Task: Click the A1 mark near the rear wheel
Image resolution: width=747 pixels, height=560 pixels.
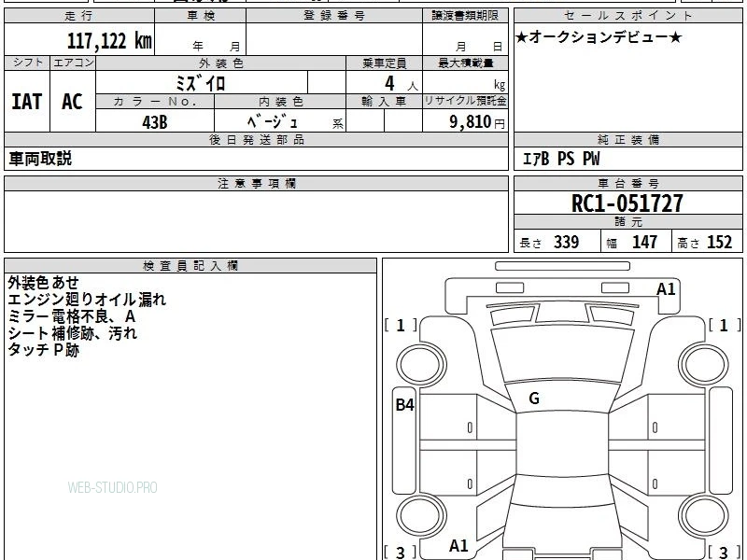Action: [458, 545]
